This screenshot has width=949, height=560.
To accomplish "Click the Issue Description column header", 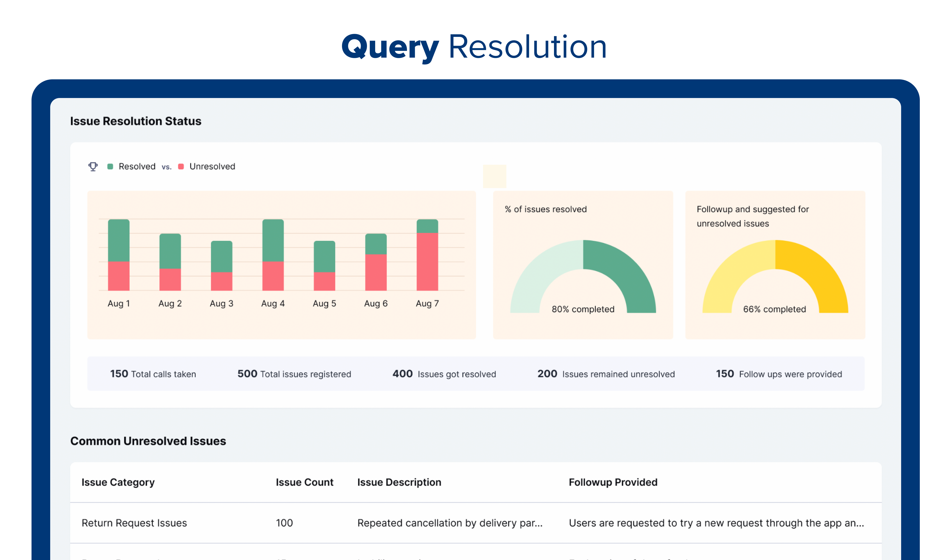I will (399, 482).
